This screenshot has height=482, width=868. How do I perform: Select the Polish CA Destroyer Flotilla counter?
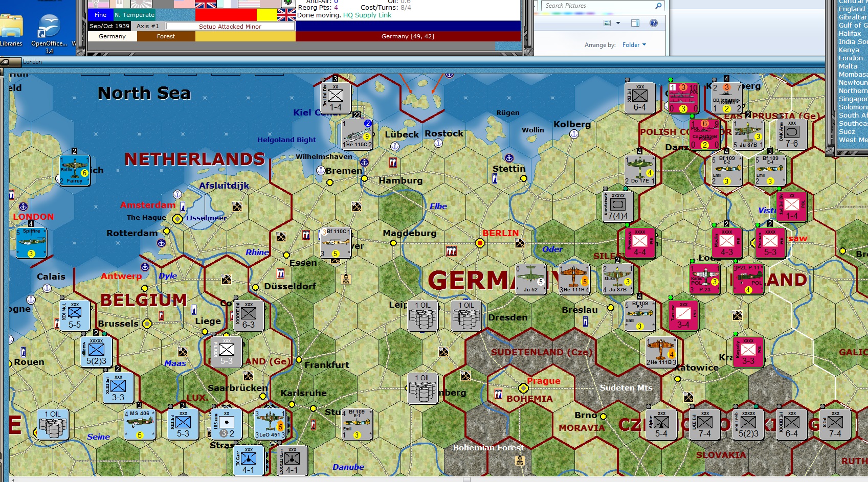[x=705, y=134]
